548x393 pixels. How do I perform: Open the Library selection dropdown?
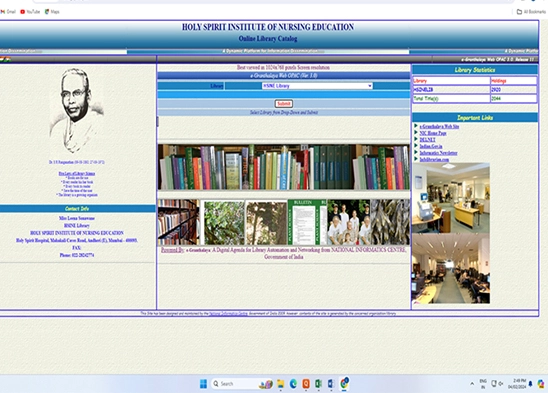[317, 86]
